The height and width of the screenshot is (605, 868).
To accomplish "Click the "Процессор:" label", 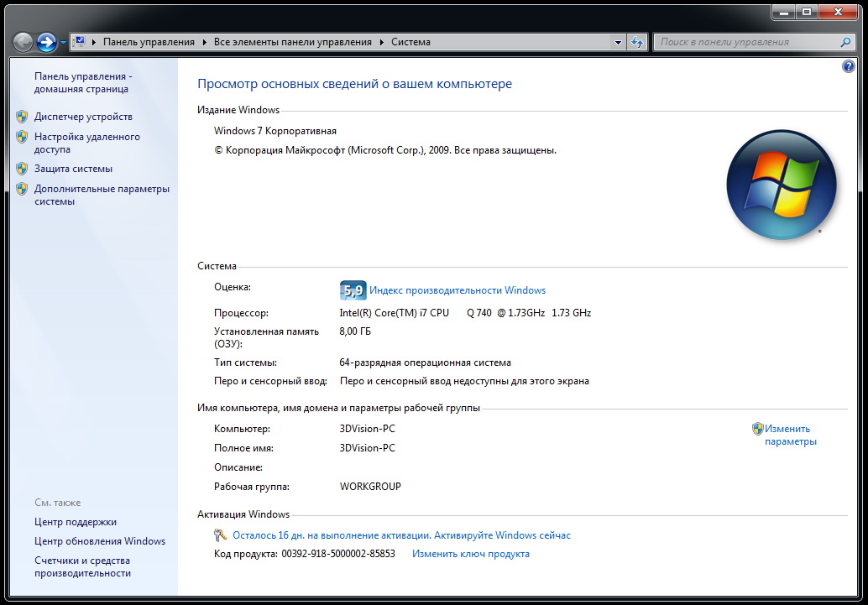I will [242, 313].
